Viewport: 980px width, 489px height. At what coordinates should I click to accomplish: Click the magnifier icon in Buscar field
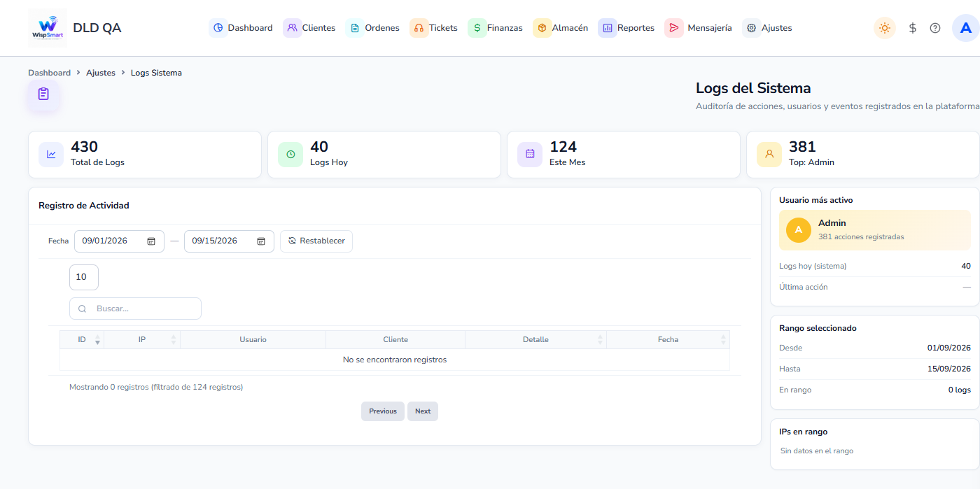coord(82,309)
